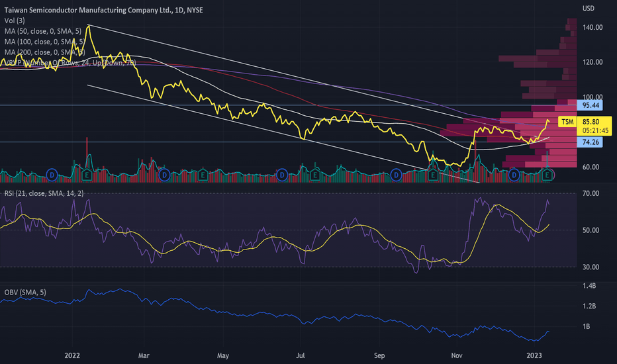Click the earnings marker just before Nov
The image size is (617, 364).
pos(433,175)
